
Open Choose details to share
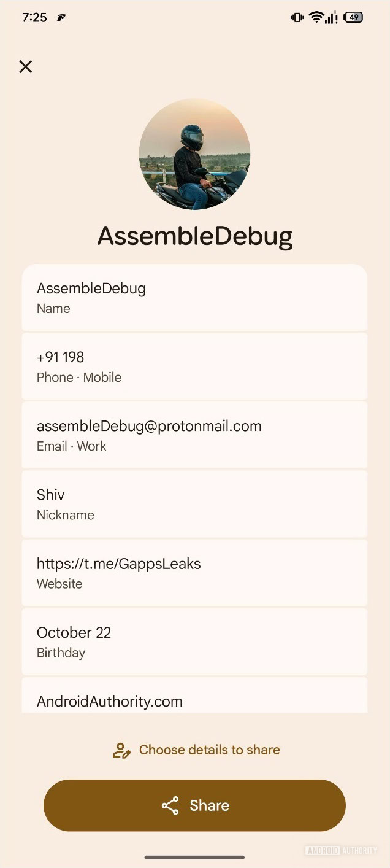pyautogui.click(x=209, y=750)
